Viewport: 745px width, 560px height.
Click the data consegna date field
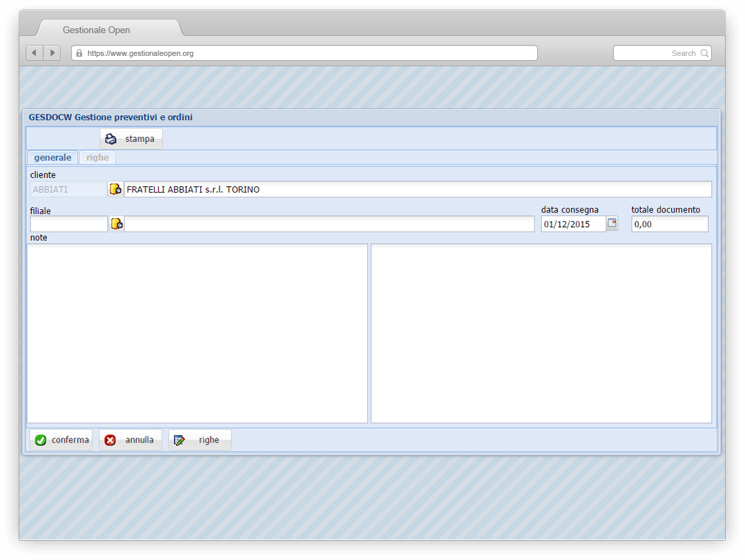pos(574,224)
